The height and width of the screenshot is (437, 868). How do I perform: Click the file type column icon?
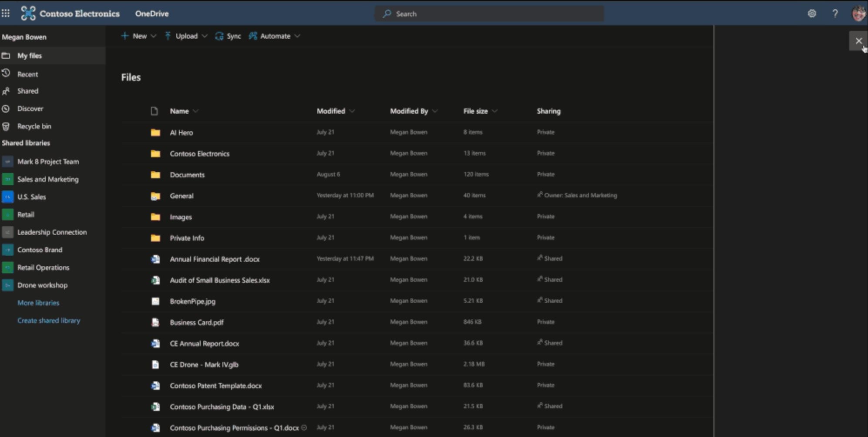(154, 111)
